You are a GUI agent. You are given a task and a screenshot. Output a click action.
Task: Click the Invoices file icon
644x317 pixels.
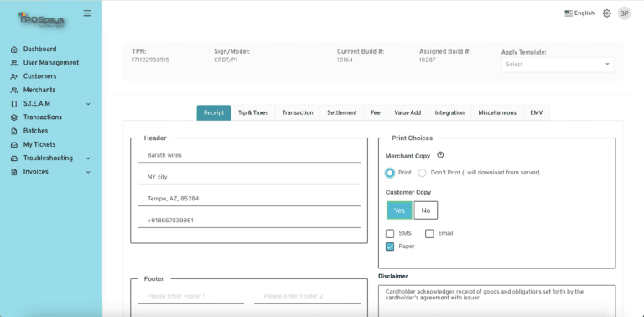[14, 172]
